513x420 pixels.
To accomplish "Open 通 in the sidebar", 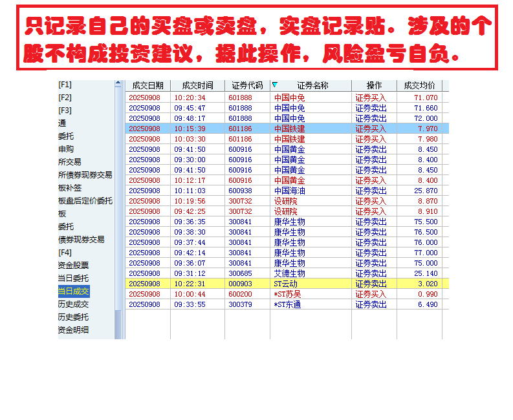I will [62, 123].
